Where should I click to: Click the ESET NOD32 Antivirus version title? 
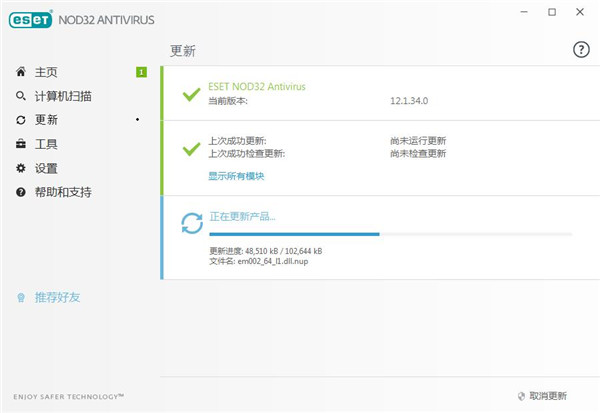[257, 86]
